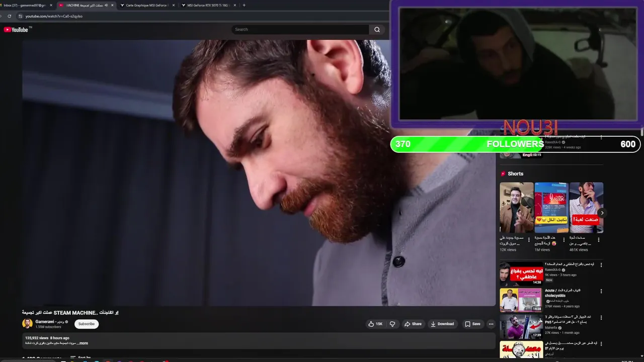Open a new browser tab
The image size is (644, 362).
coord(244,5)
